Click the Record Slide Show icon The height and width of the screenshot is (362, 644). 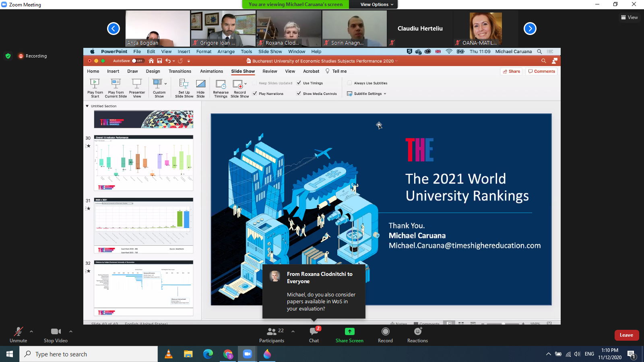coord(238,84)
